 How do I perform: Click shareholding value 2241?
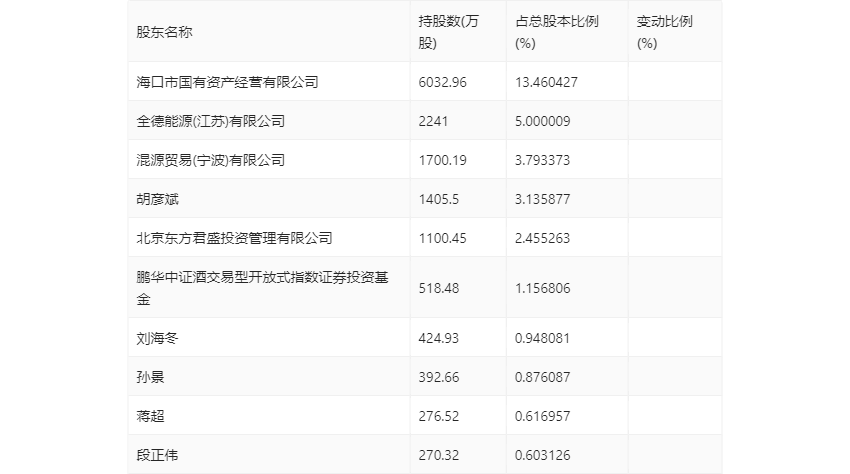(433, 121)
